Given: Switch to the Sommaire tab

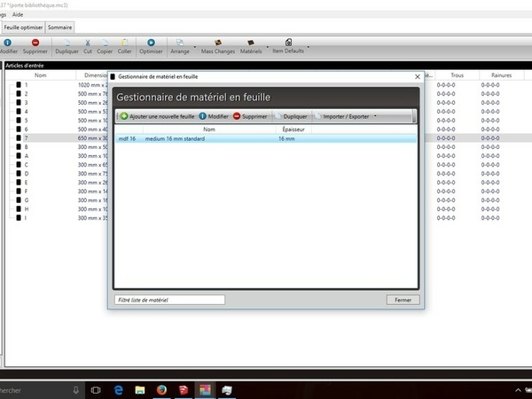Looking at the screenshot, I should point(60,27).
